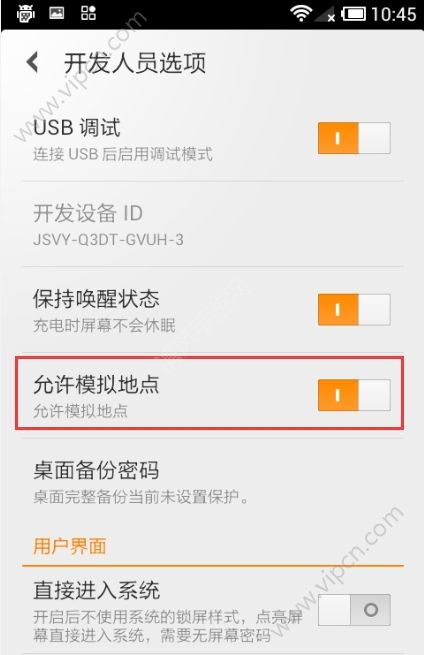Tap the back arrow beside 开发人员选项

33,62
